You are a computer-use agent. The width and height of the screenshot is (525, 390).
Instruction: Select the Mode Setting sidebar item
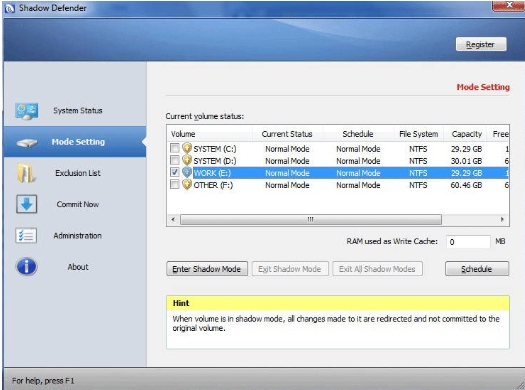tap(75, 142)
